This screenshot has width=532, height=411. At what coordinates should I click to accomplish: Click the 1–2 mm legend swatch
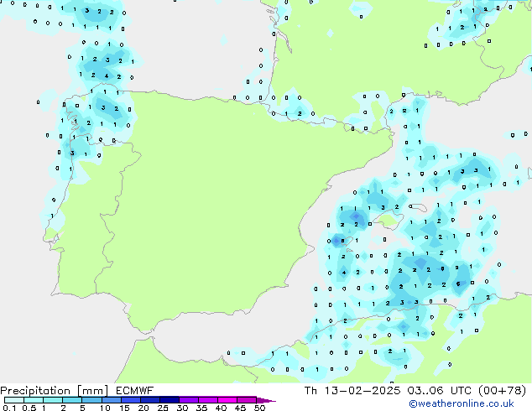pos(53,400)
